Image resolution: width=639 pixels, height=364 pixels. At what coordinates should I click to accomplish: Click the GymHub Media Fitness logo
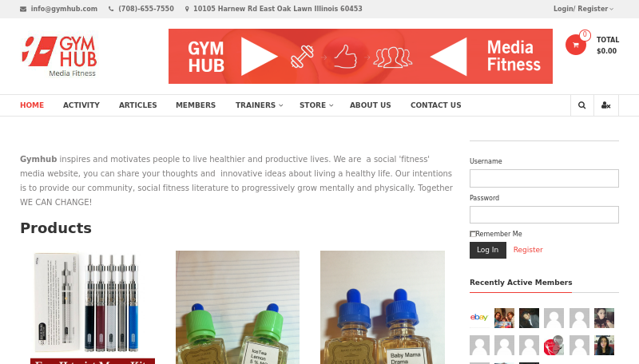(x=59, y=56)
